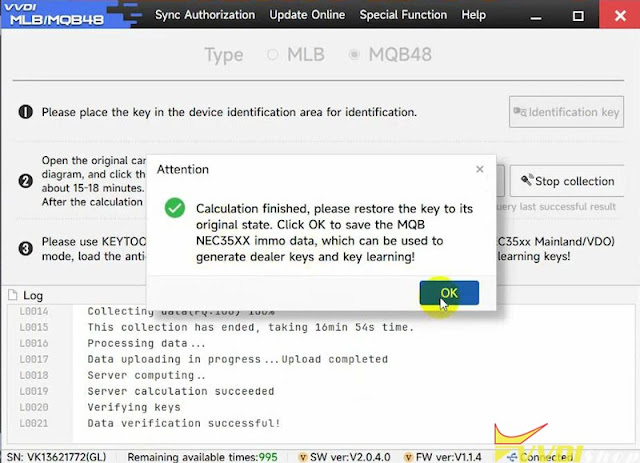Click the VVDI MLB/MQB48 logo

coord(57,14)
